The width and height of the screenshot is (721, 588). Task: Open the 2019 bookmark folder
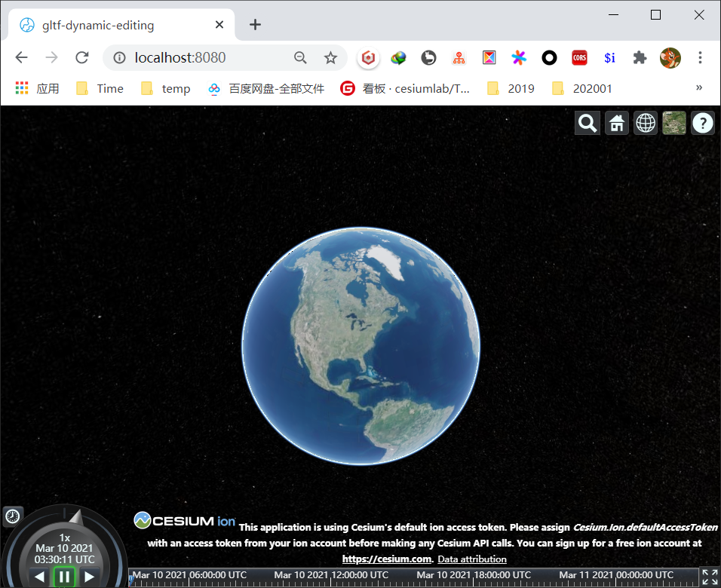[511, 88]
